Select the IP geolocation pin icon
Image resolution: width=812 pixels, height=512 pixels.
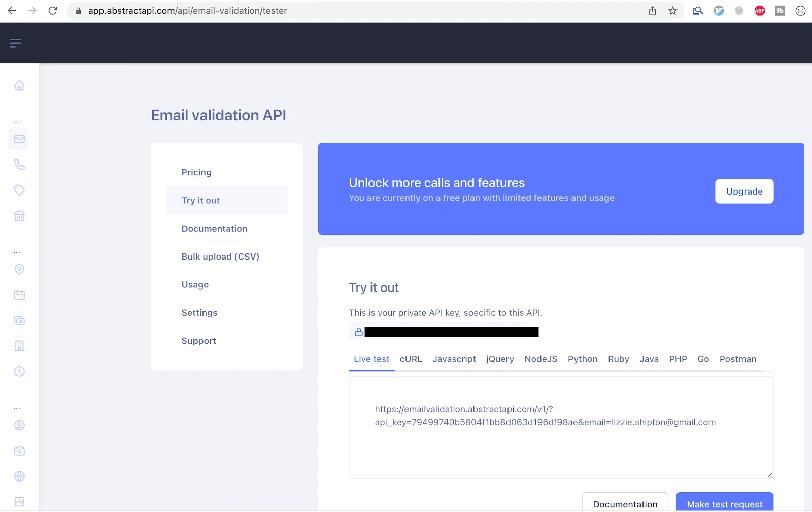(19, 269)
